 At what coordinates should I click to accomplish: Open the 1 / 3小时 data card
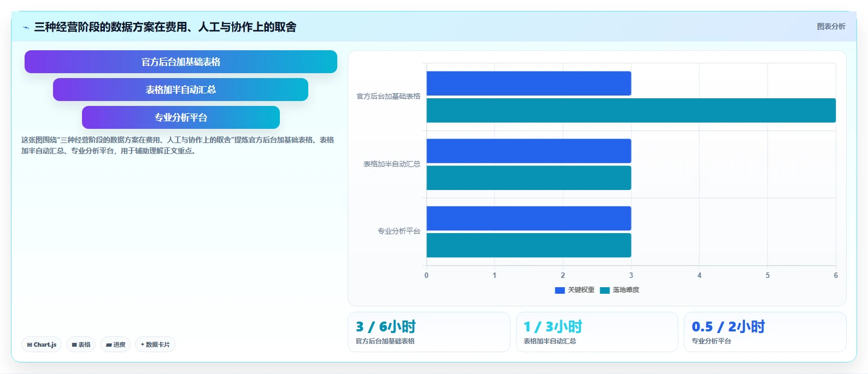click(x=597, y=332)
